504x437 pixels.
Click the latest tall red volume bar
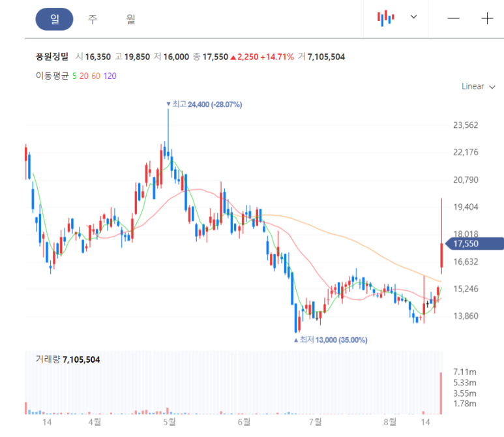click(441, 393)
